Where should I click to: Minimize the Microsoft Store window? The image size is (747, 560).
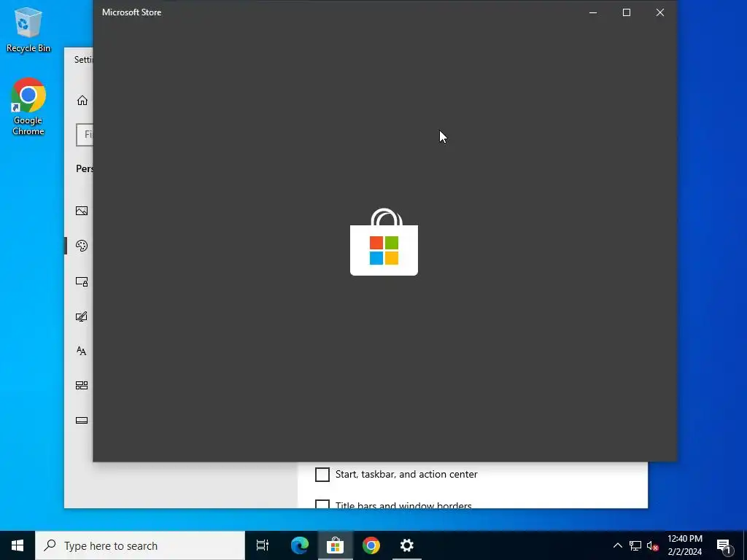593,12
